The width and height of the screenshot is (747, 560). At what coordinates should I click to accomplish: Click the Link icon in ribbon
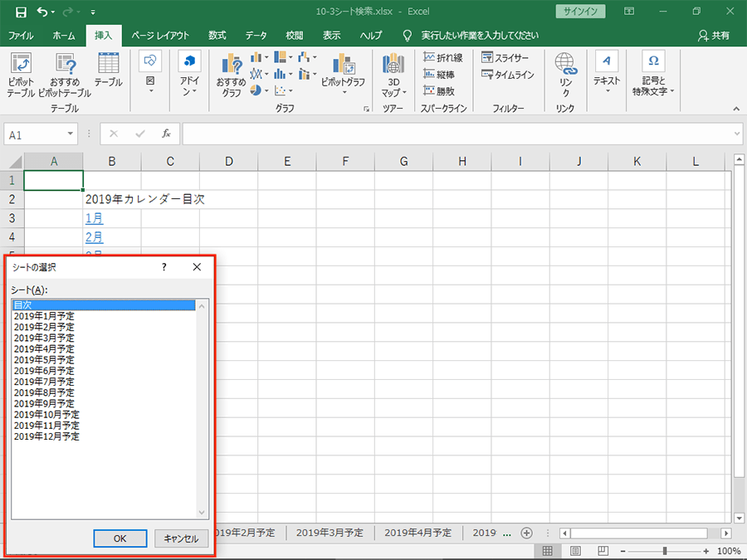pyautogui.click(x=565, y=65)
